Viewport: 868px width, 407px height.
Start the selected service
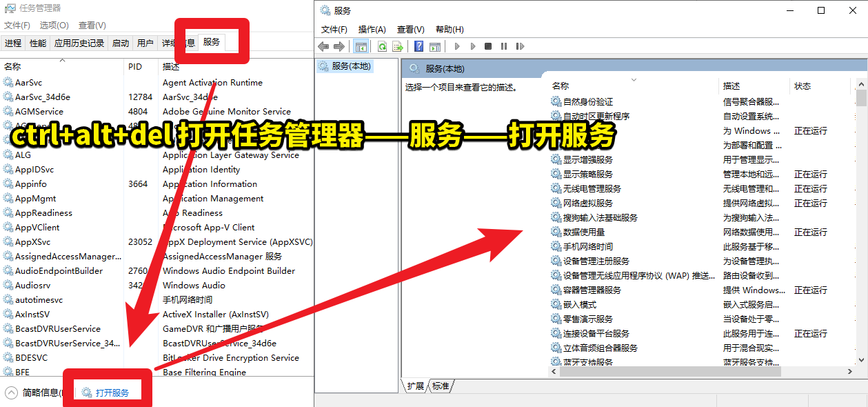click(456, 46)
